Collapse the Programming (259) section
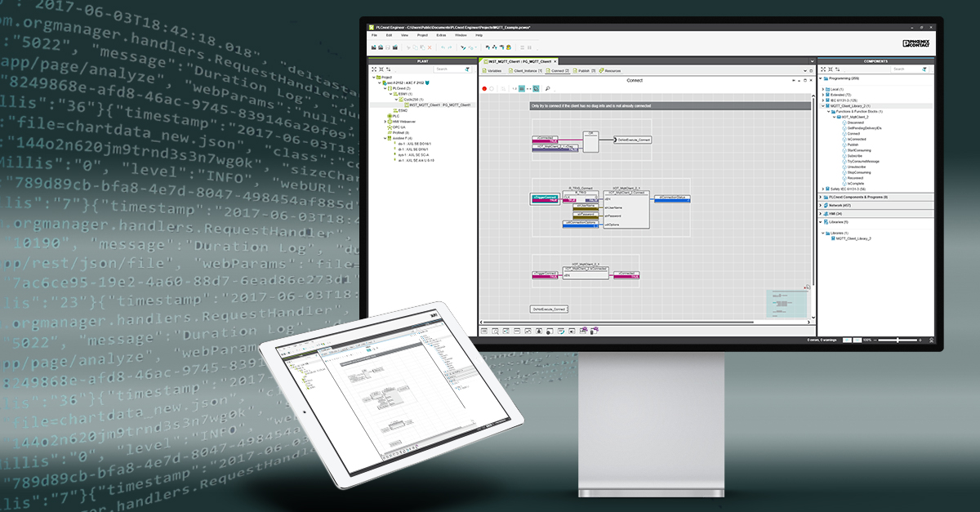The width and height of the screenshot is (980, 512). tap(820, 78)
